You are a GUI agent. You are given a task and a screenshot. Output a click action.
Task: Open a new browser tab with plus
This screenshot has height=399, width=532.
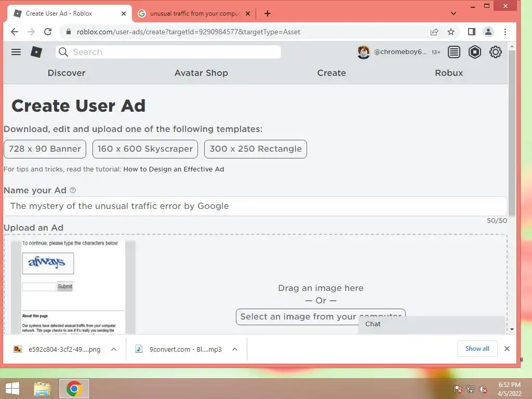pyautogui.click(x=268, y=14)
